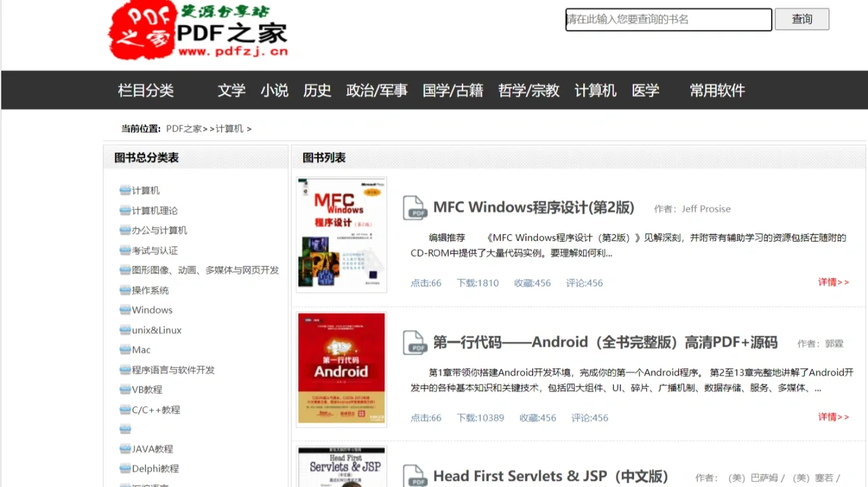
Task: Click the PDF icon beside 第一行代码 Android title
Action: pos(415,343)
